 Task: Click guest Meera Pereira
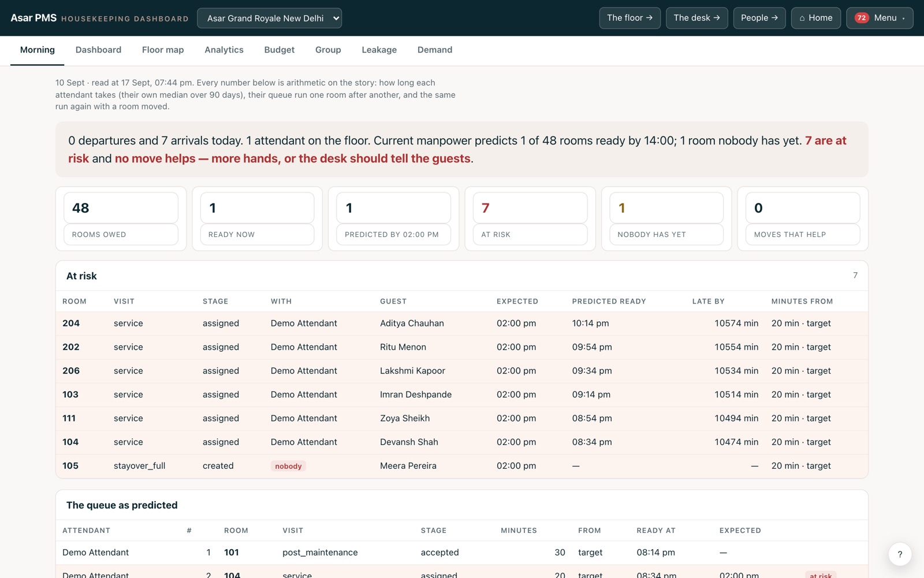[408, 465]
